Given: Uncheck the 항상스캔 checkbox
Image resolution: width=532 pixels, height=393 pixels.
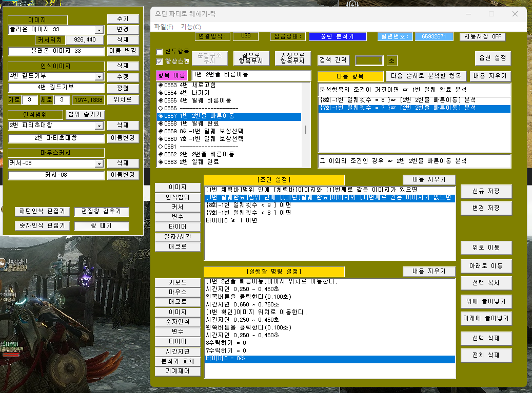Looking at the screenshot, I should pyautogui.click(x=160, y=61).
